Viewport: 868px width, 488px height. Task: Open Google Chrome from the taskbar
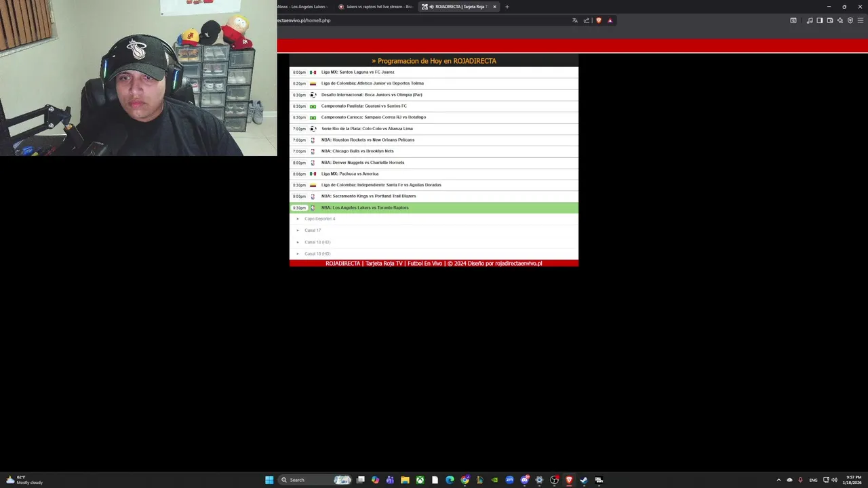click(x=465, y=480)
